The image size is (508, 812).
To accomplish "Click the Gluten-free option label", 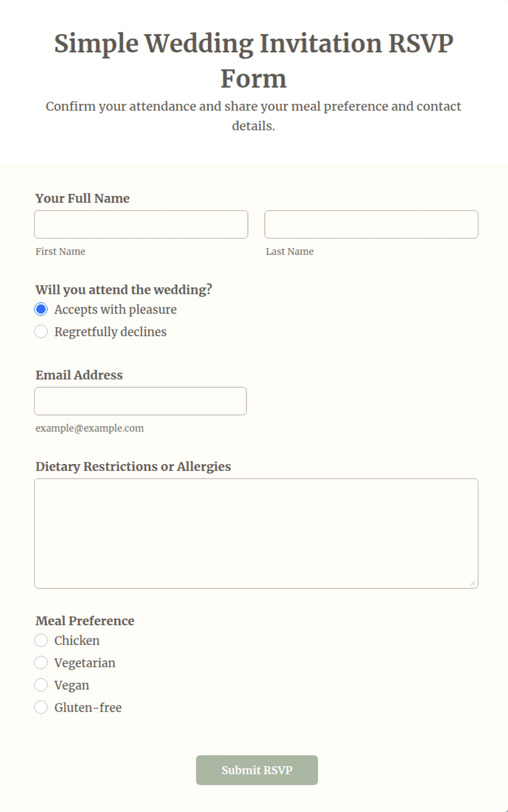I will (88, 708).
